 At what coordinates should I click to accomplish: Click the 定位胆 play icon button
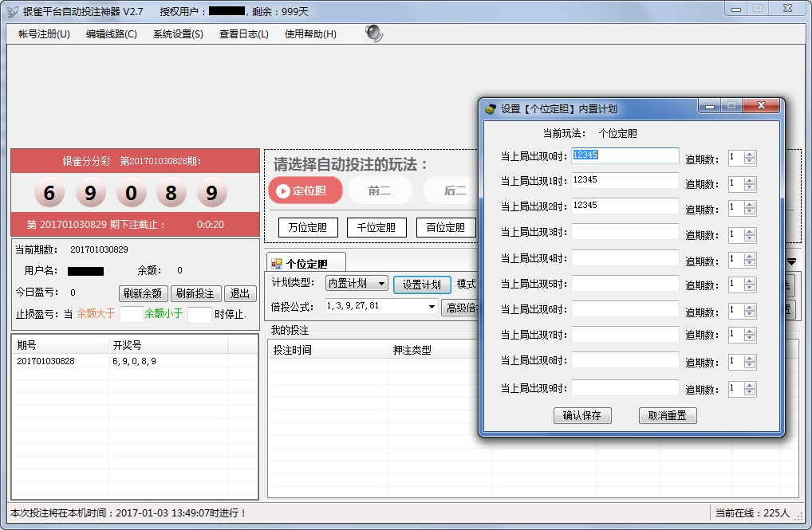283,190
